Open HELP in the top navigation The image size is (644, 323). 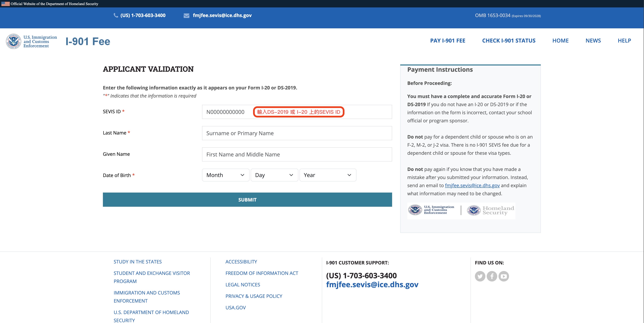(x=624, y=41)
